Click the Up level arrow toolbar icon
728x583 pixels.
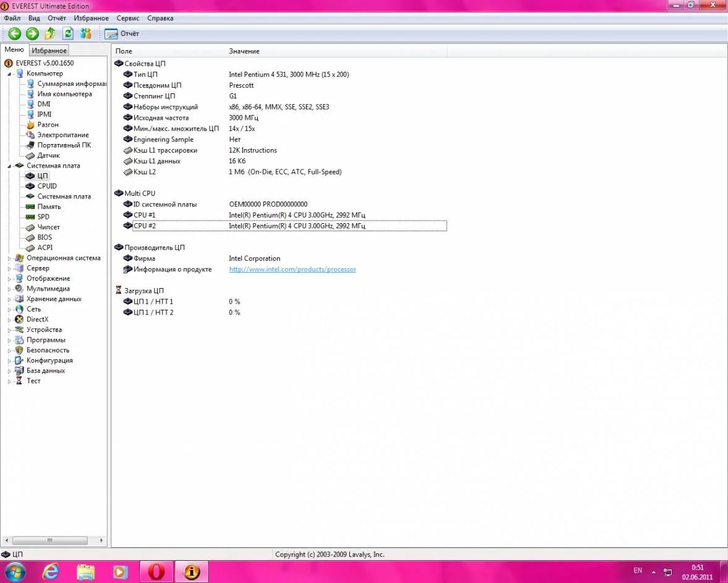click(x=50, y=33)
